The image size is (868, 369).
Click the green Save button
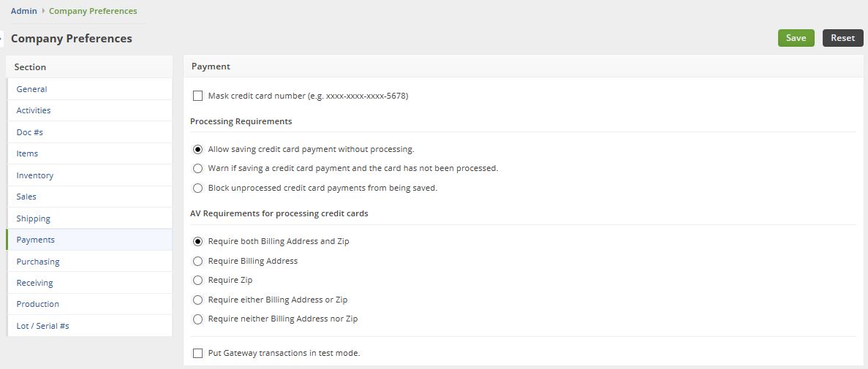[x=796, y=38]
